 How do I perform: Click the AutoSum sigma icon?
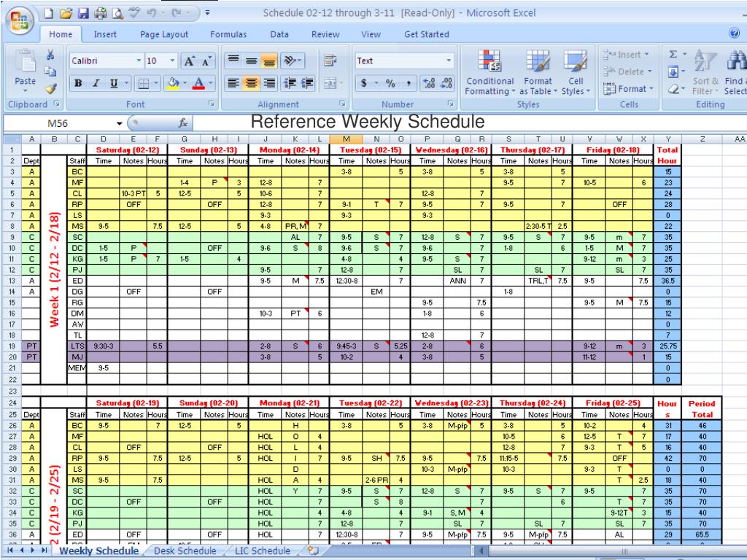click(x=673, y=54)
